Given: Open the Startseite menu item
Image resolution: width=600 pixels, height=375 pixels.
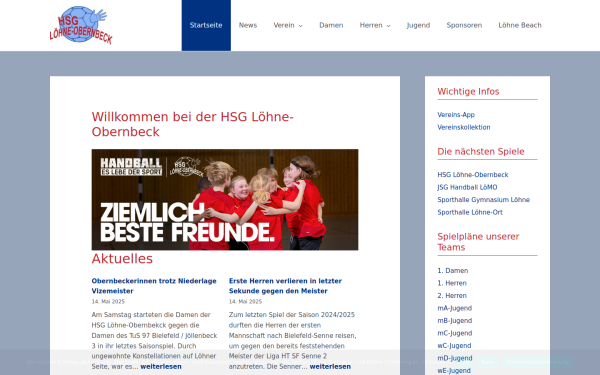Looking at the screenshot, I should coord(206,25).
